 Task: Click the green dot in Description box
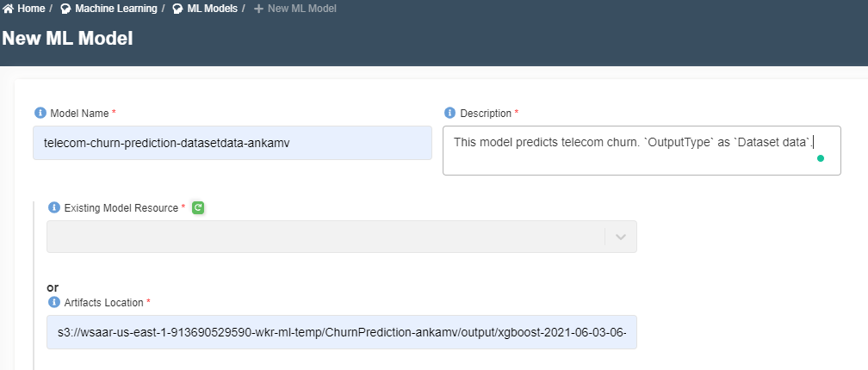(x=821, y=158)
